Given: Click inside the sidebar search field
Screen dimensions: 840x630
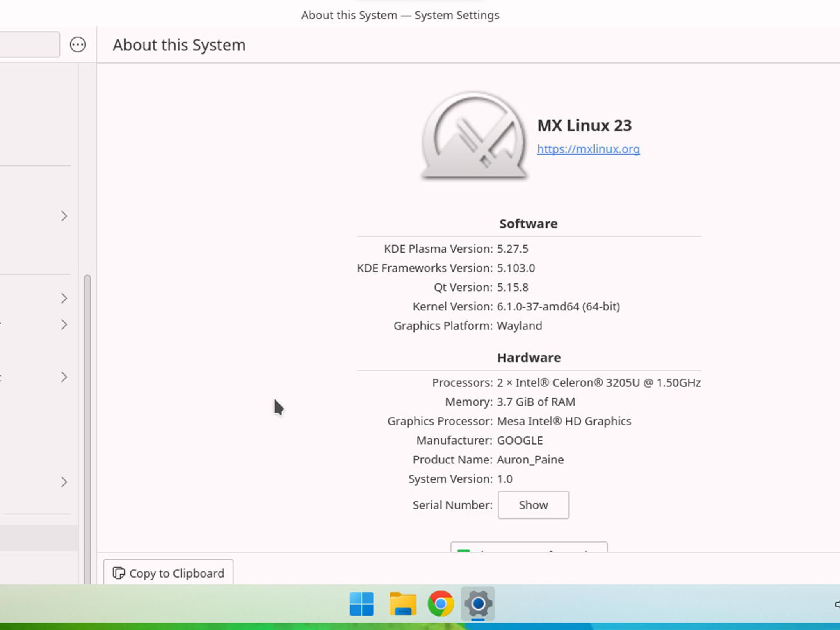Looking at the screenshot, I should [x=29, y=44].
